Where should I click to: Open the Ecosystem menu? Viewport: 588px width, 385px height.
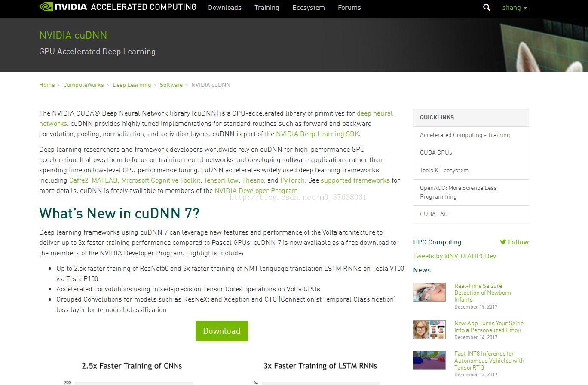[x=309, y=8]
